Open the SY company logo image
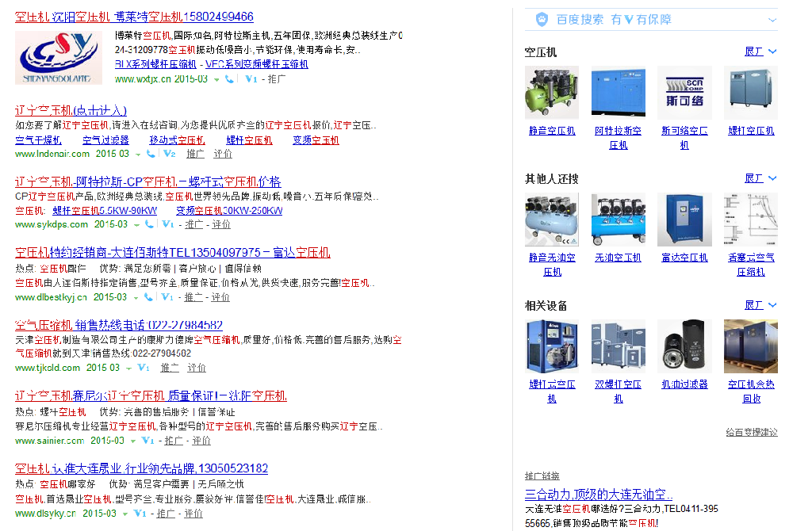Screen dimensions: 812x531 [x=59, y=58]
